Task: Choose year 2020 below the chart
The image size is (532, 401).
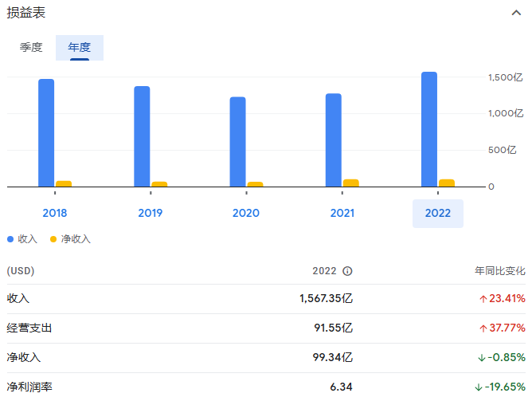Action: coord(246,213)
